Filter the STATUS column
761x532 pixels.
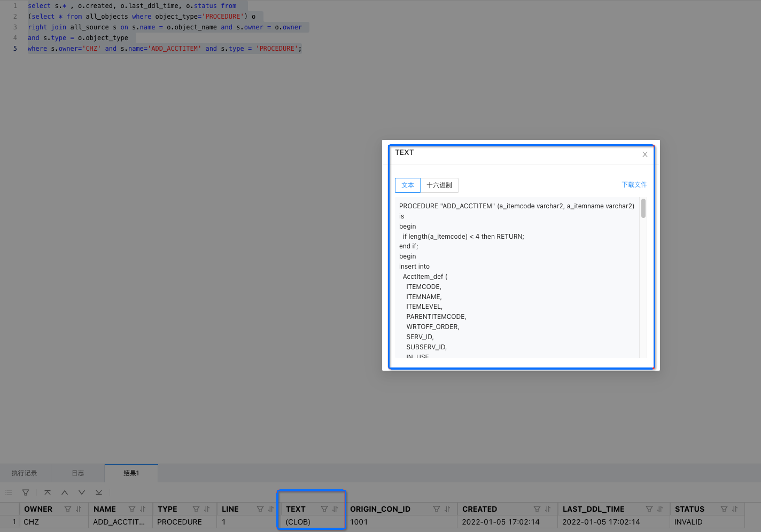click(x=724, y=509)
